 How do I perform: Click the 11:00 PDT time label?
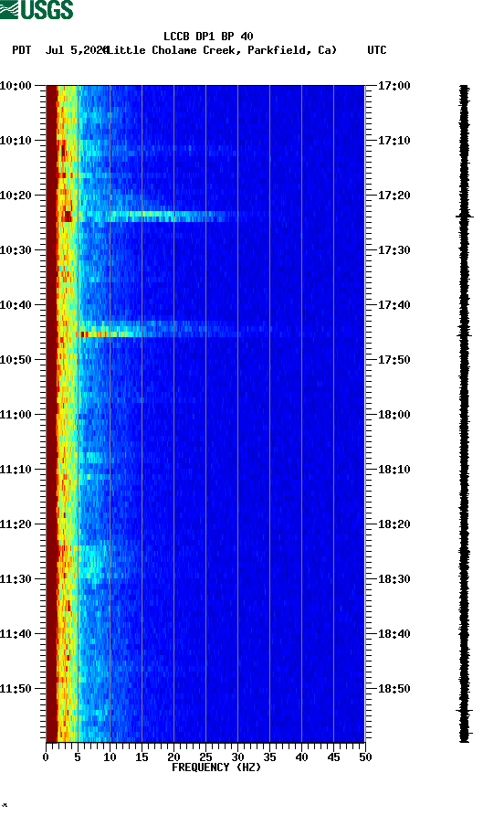[x=16, y=415]
